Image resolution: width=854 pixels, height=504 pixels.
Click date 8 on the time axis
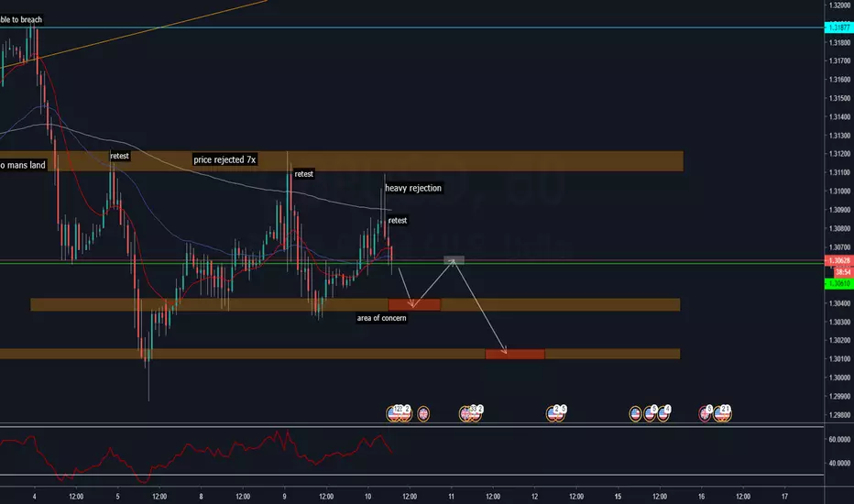point(201,497)
